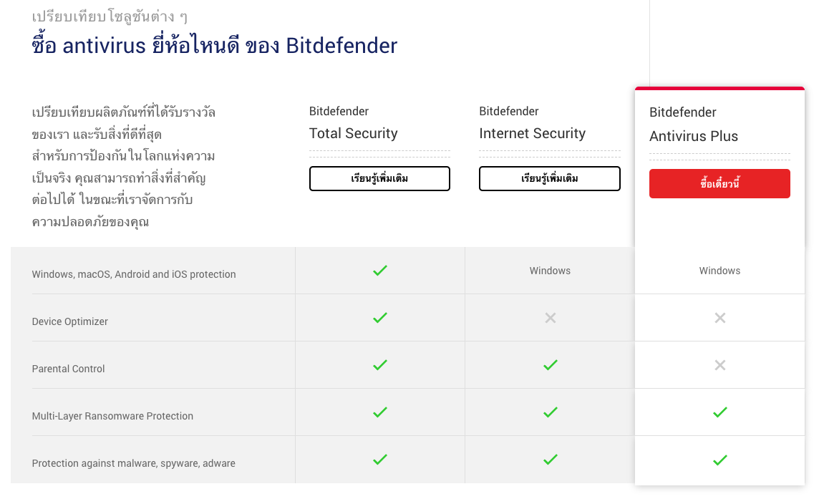819x504 pixels.
Task: Click the Windows label under Antivirus Plus
Action: (719, 271)
